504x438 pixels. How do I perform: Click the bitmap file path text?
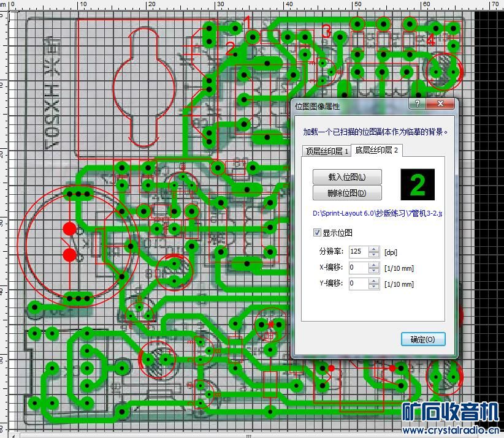377,213
